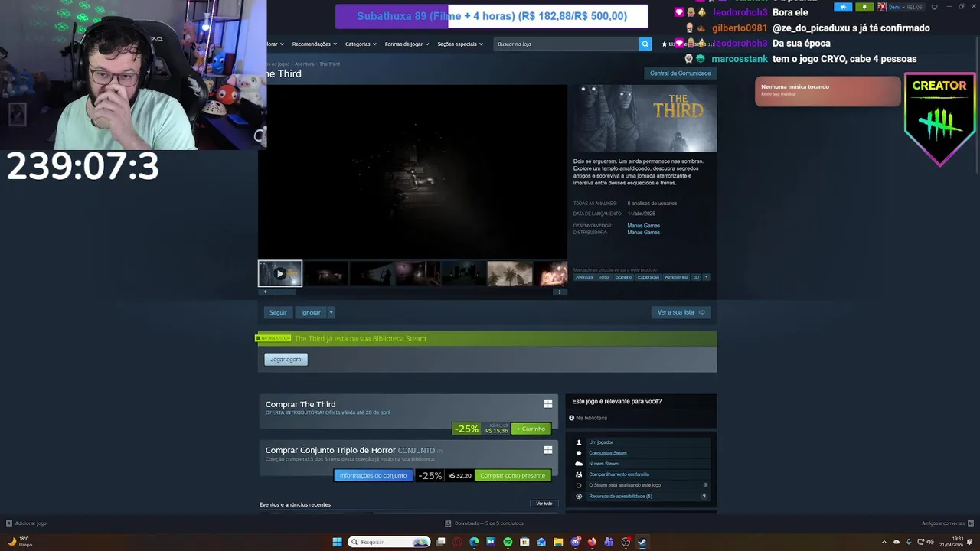Open File Explorer from the taskbar
The height and width of the screenshot is (551, 980).
click(558, 542)
